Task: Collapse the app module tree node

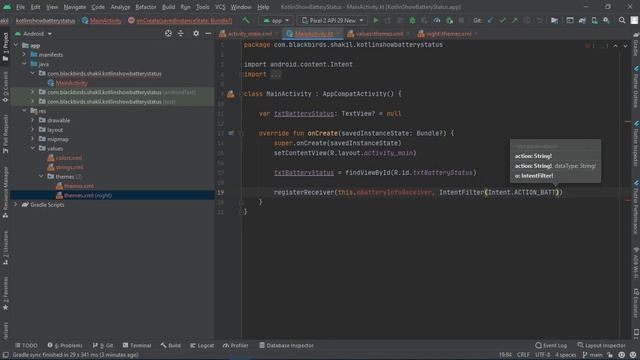Action: [x=16, y=45]
